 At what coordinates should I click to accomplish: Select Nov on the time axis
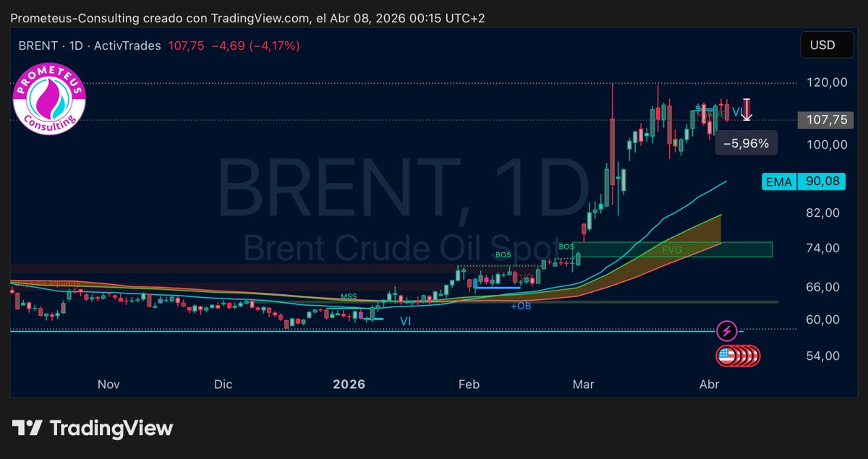(x=109, y=385)
